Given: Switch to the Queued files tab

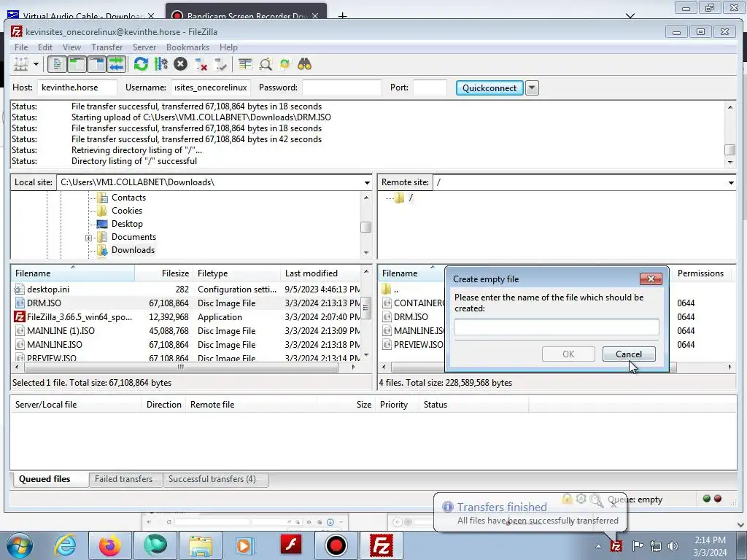Looking at the screenshot, I should 44,479.
